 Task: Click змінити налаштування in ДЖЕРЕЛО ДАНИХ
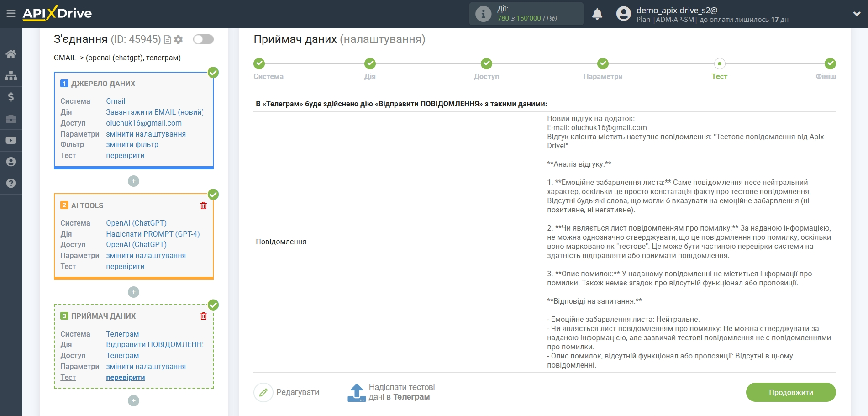(x=146, y=134)
